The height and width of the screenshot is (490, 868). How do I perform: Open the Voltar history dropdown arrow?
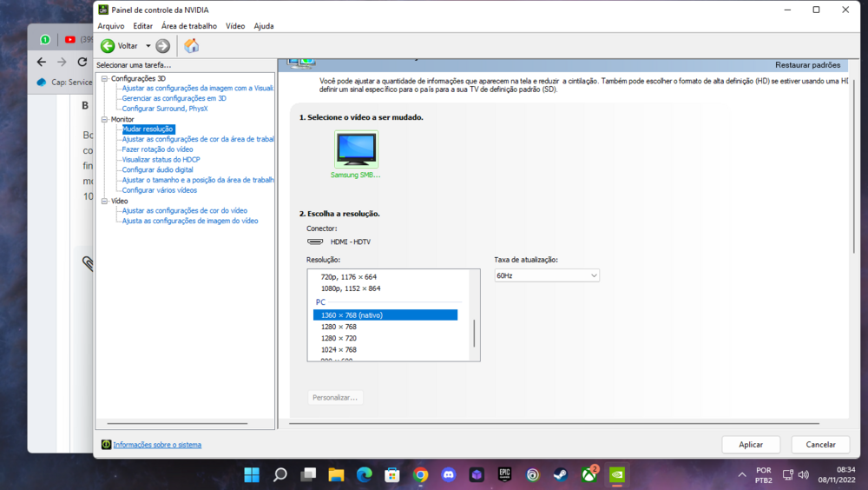tap(148, 46)
